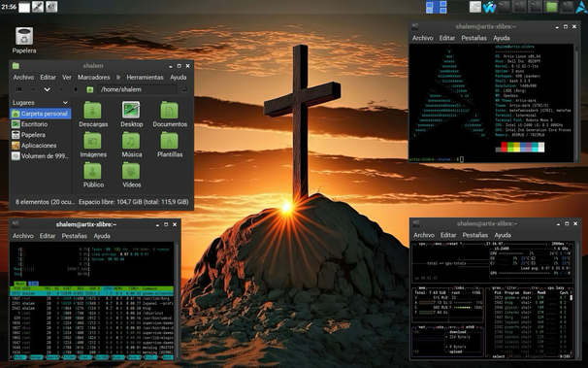The width and height of the screenshot is (588, 368).
Task: Click the Filter function key in htop
Action: (69, 357)
